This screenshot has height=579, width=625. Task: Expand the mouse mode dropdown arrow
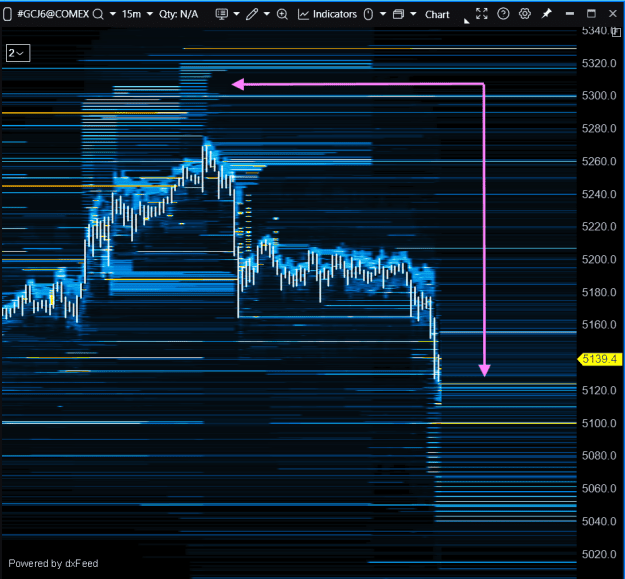383,14
